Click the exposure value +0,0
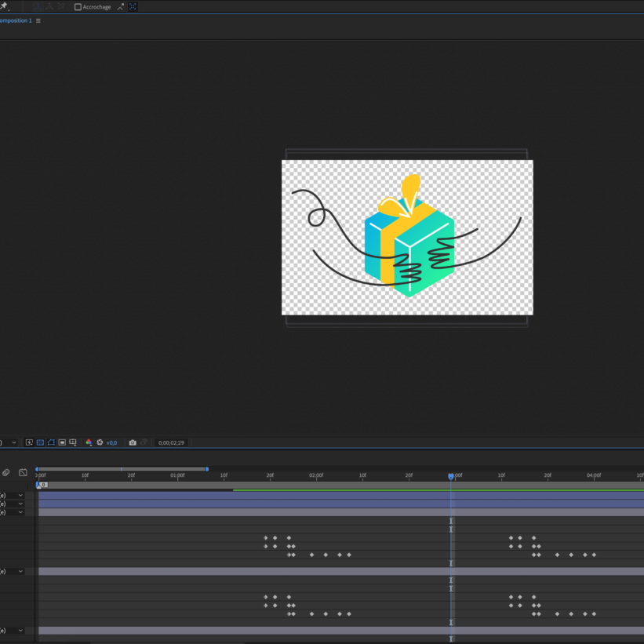Screen dimensions: 644x644 [111, 442]
